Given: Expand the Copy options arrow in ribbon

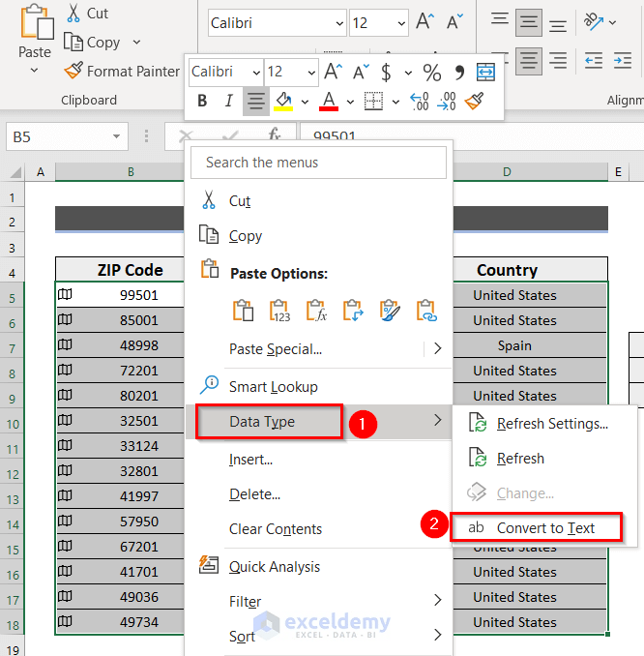Looking at the screenshot, I should point(136,43).
